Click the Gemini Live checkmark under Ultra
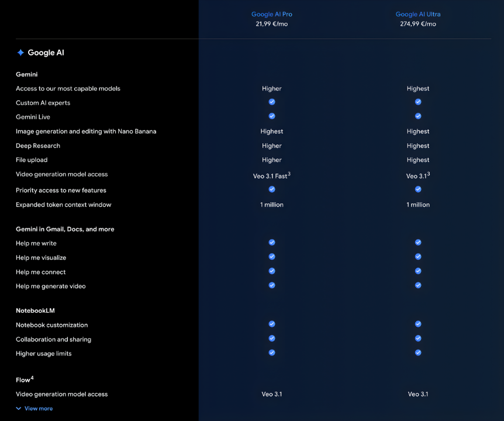Viewport: 504px width, 421px height. tap(418, 116)
